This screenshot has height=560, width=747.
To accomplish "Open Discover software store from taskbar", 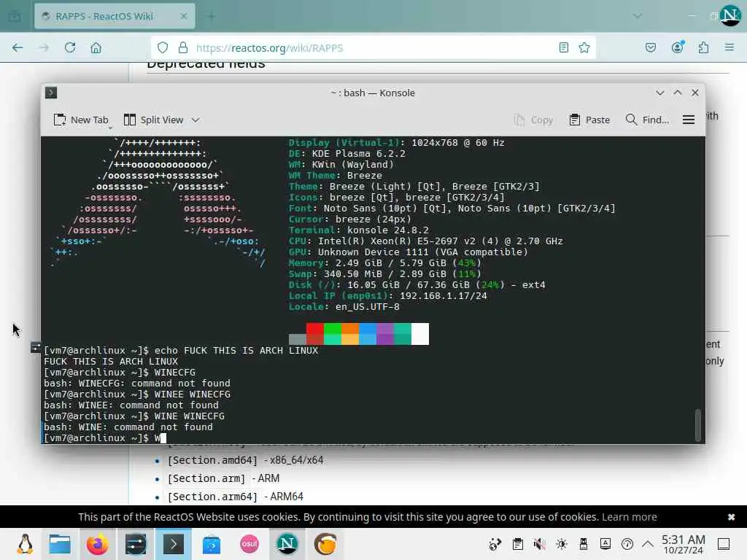I will (x=212, y=544).
